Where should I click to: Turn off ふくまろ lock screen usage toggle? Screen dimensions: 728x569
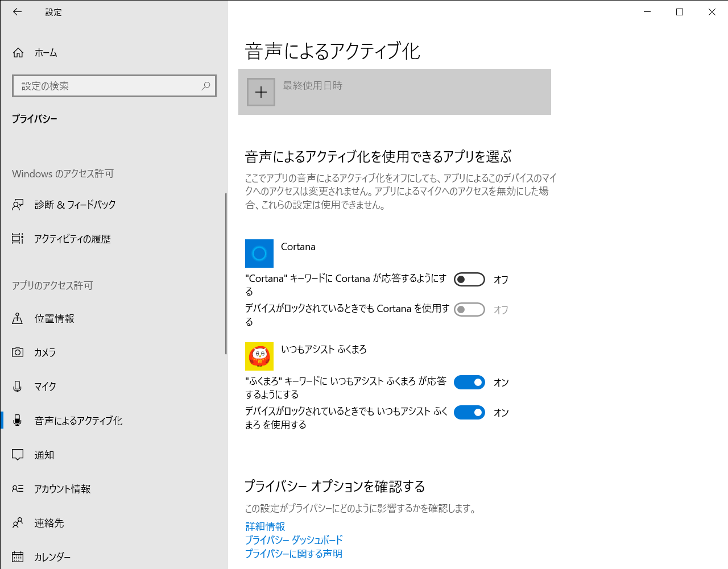click(469, 413)
